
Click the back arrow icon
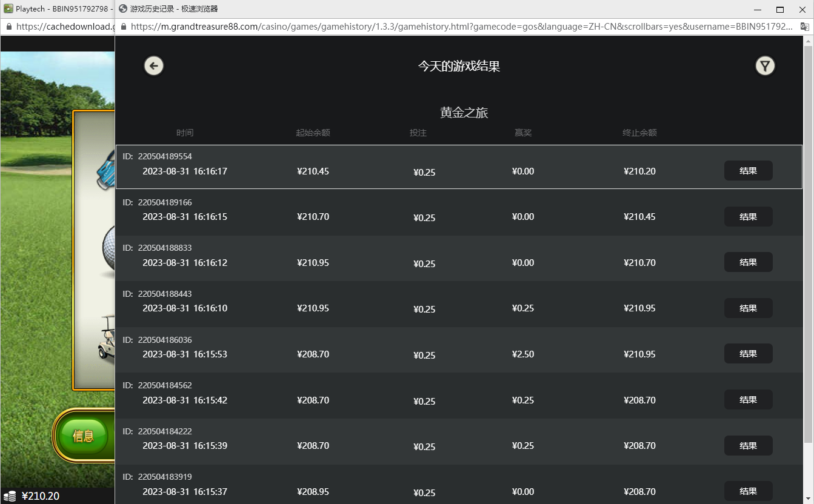coord(154,66)
